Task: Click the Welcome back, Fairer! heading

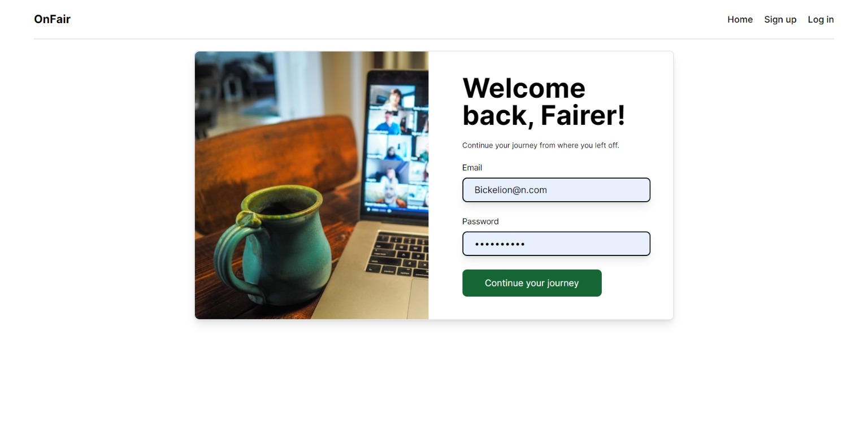Action: [544, 102]
